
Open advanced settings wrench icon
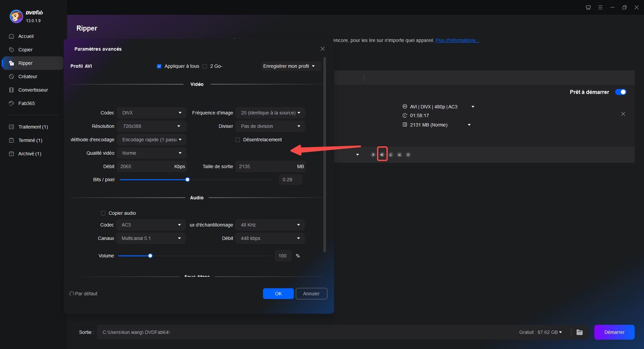coord(382,155)
